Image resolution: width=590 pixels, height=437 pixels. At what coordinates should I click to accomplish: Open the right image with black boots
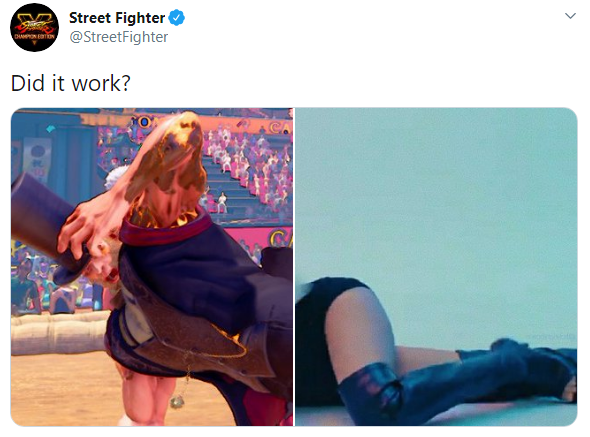(x=436, y=267)
